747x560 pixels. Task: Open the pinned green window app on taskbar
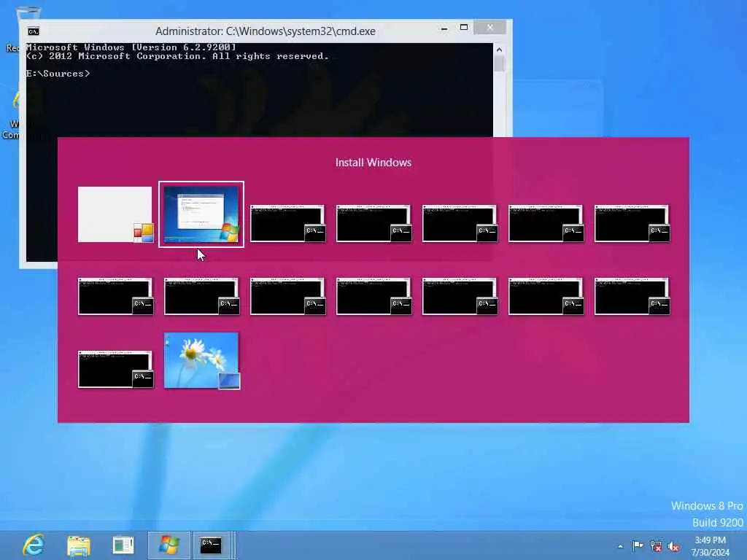point(123,545)
